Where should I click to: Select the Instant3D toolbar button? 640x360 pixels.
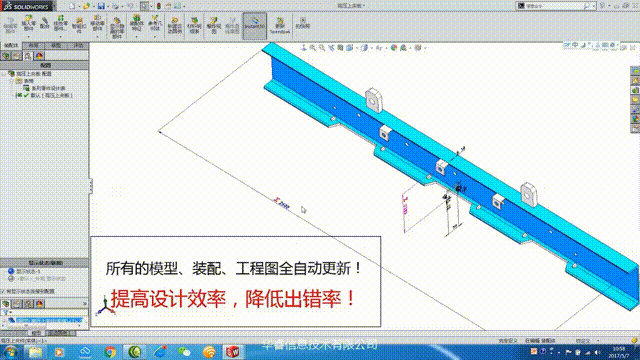click(x=254, y=26)
